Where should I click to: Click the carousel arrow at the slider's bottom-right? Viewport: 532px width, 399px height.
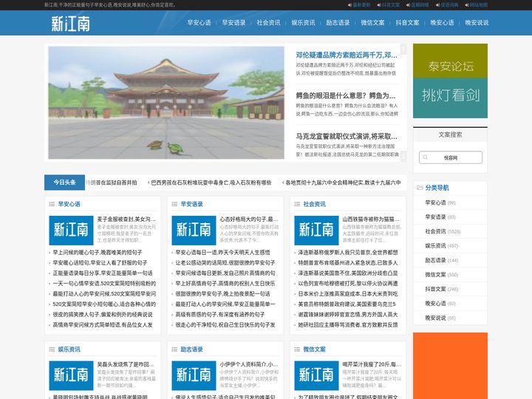403,156
